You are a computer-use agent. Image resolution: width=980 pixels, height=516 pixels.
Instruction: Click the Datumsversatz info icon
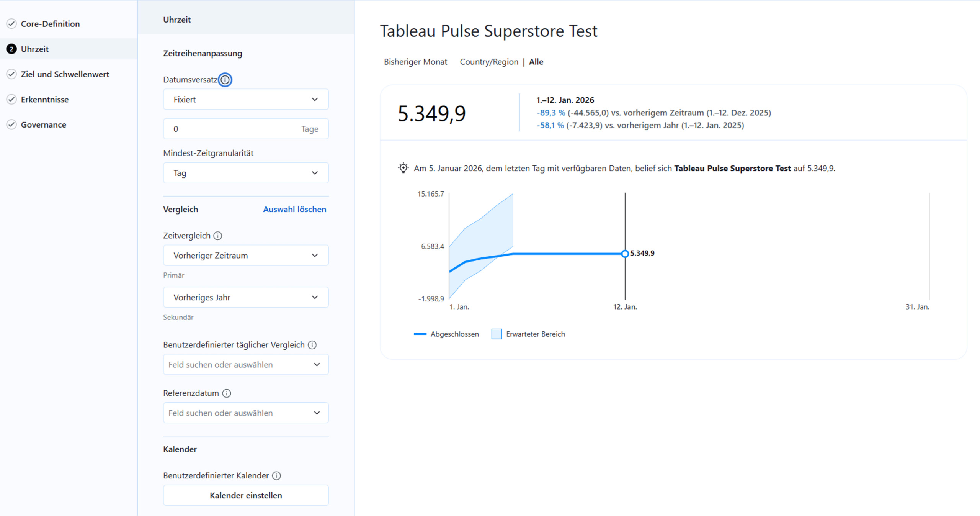[225, 80]
